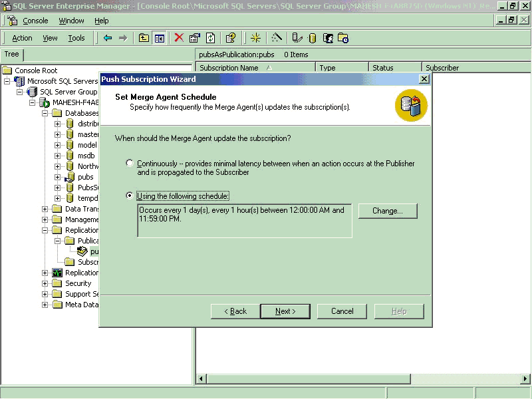532x399 pixels.
Task: Sort by the Subscriber column header
Action: click(476, 68)
